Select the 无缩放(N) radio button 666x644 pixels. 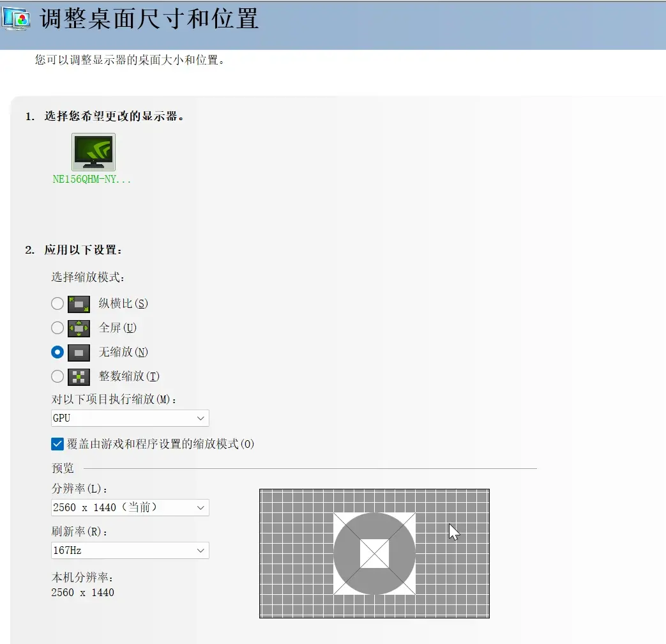point(57,352)
